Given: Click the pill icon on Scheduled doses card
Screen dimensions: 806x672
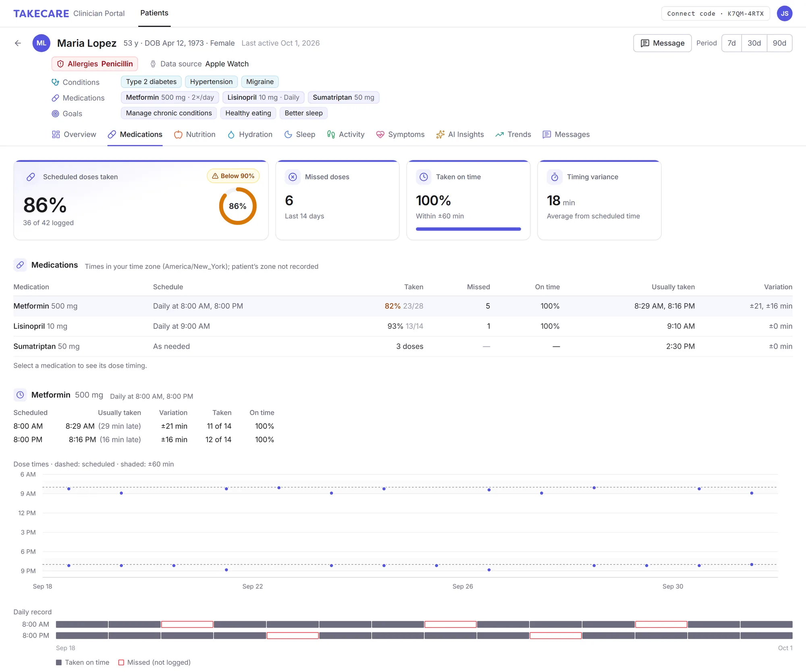Looking at the screenshot, I should click(x=31, y=177).
